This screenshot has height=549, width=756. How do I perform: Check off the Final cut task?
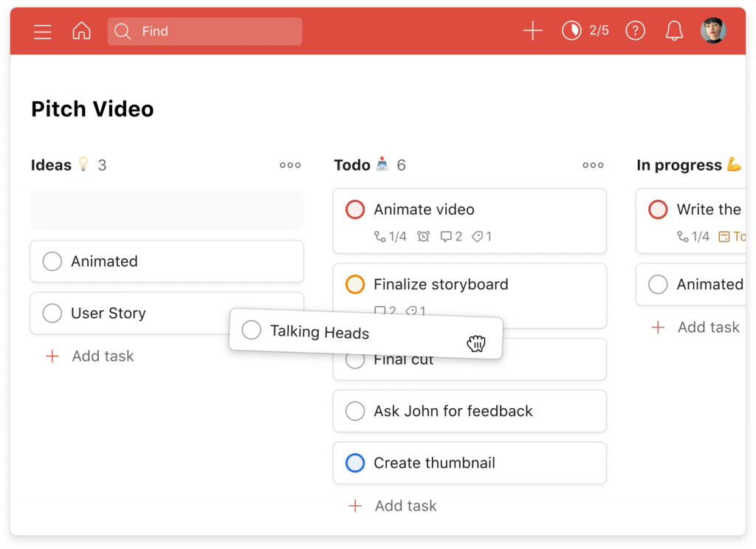[355, 359]
